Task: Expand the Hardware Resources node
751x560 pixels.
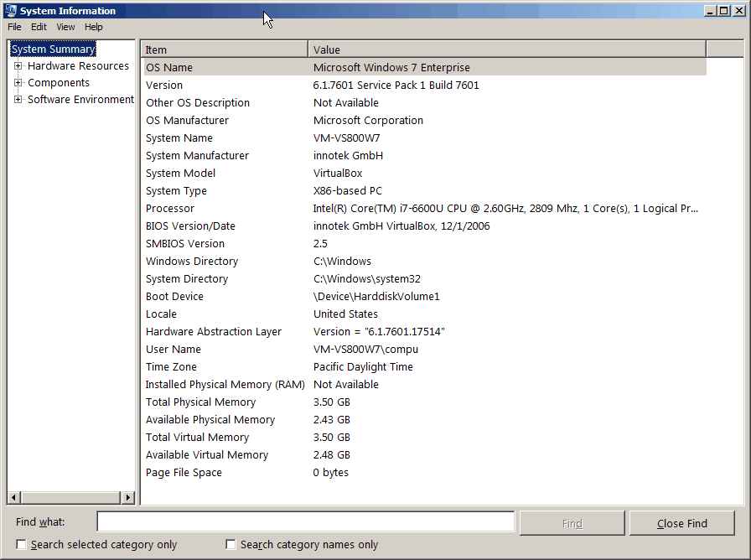Action: coord(18,66)
